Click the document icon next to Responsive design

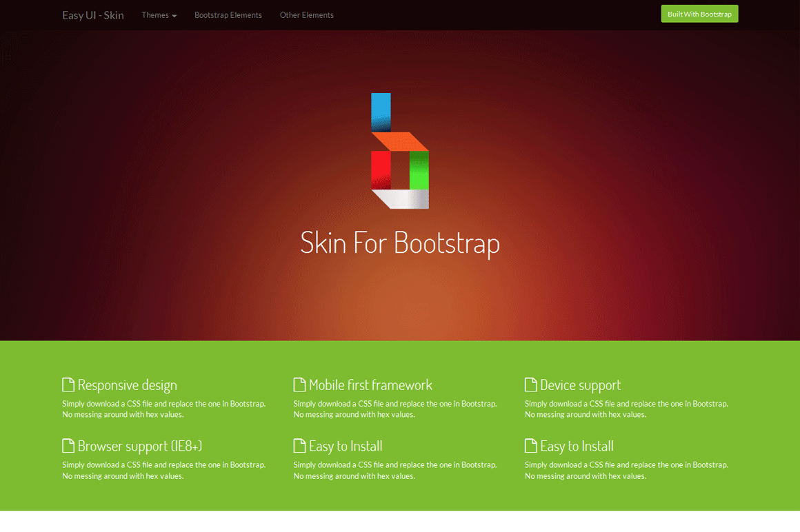point(68,384)
